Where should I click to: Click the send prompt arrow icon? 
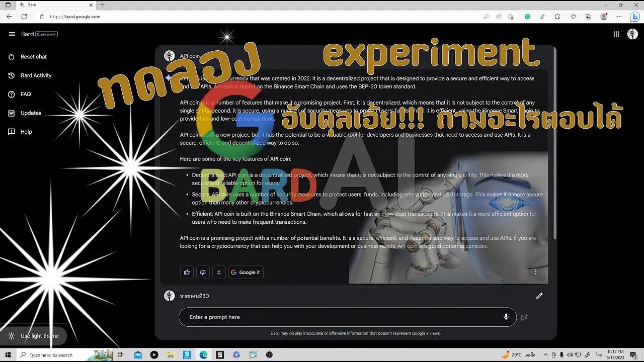click(x=524, y=317)
